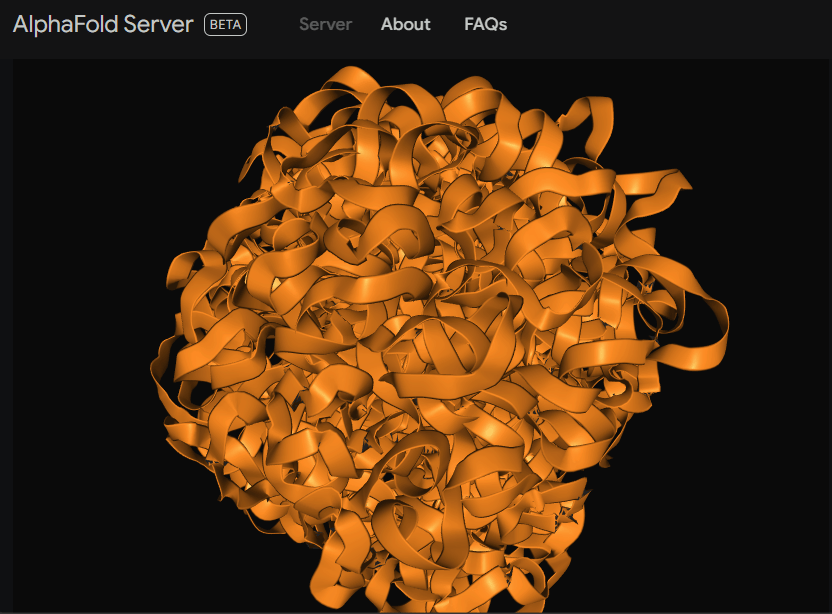Click empty black viewer area right of the protein

780,400
